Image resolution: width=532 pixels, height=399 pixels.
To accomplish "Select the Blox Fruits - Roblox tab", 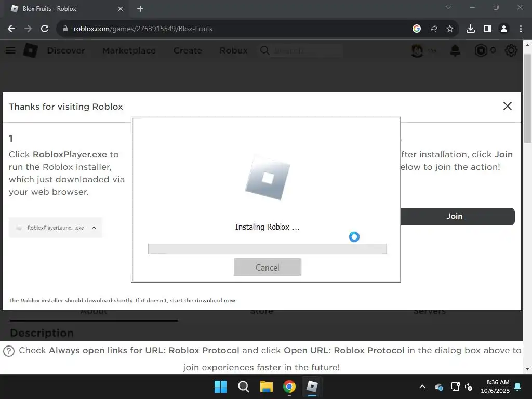I will coord(66,9).
